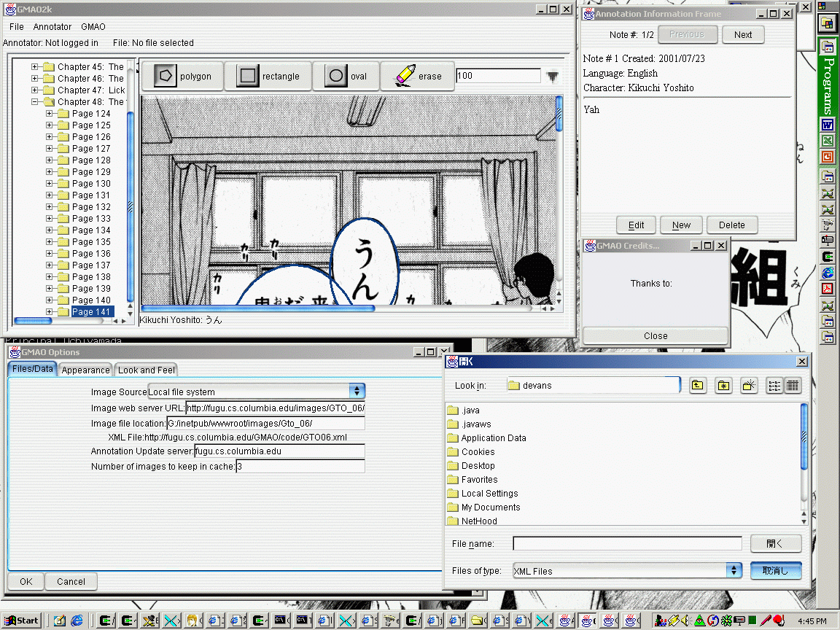Expand Chapter 47 in the tree

(x=34, y=90)
